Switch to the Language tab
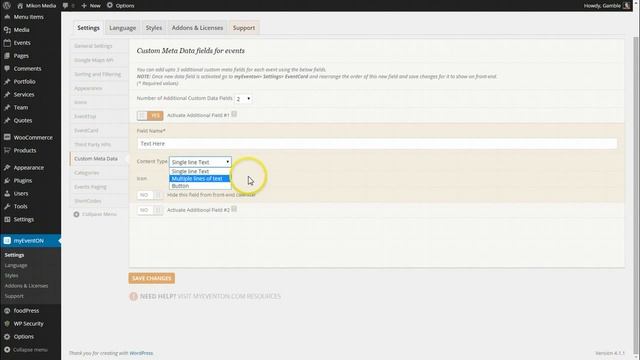 (122, 28)
